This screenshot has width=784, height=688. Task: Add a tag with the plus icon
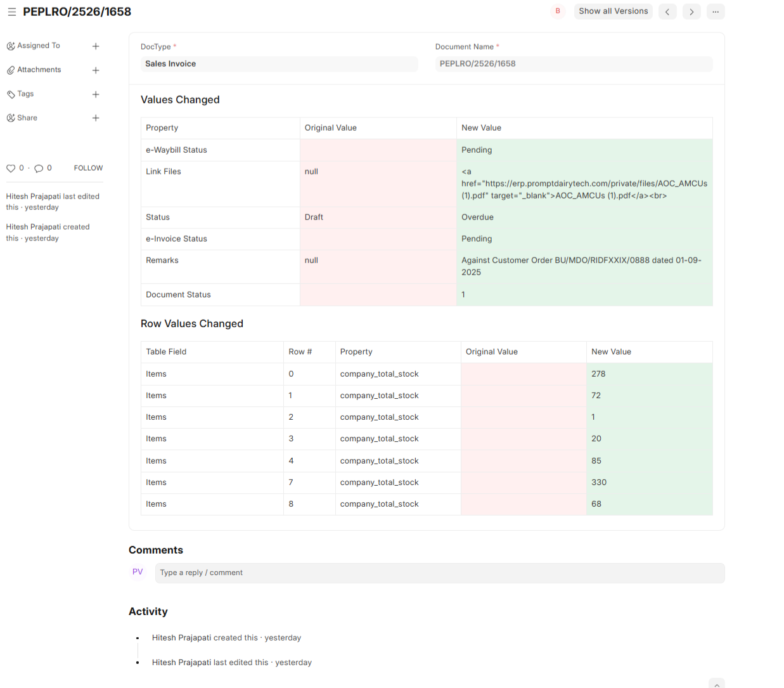pos(96,94)
